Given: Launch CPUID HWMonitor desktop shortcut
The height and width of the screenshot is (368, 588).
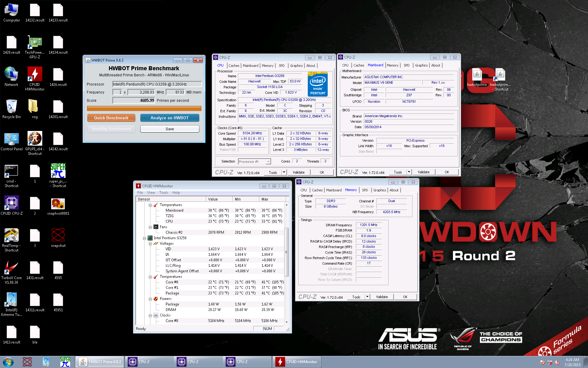Looking at the screenshot, I should point(35,79).
